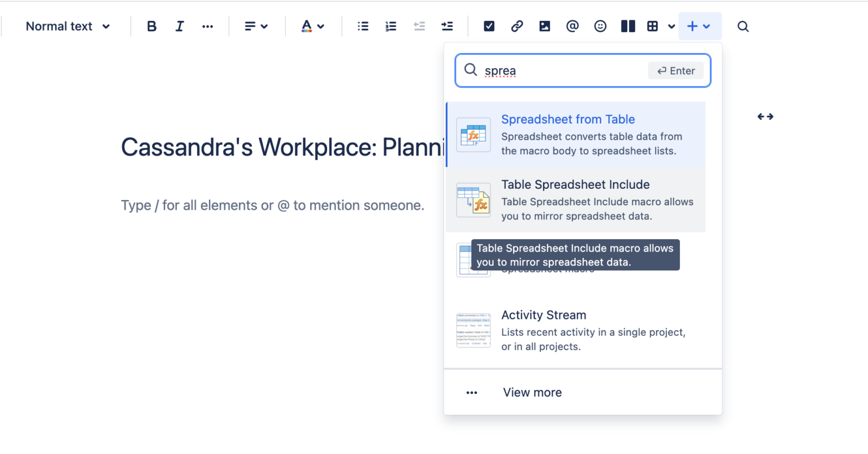868x454 pixels.
Task: Open the text alignment dropdown
Action: pyautogui.click(x=256, y=26)
